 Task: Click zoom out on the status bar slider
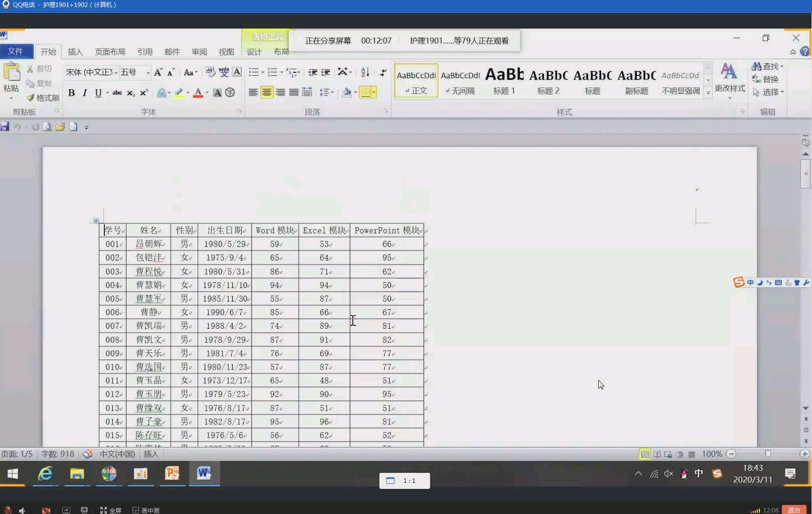pyautogui.click(x=731, y=454)
